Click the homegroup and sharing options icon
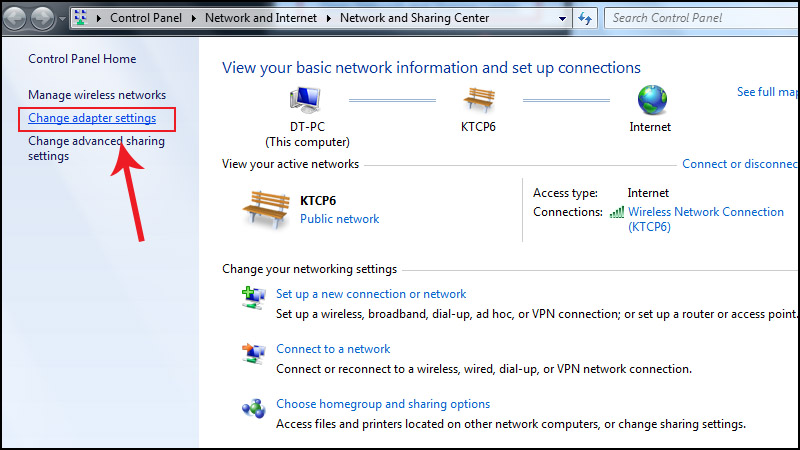This screenshot has width=800, height=450. pos(253,406)
